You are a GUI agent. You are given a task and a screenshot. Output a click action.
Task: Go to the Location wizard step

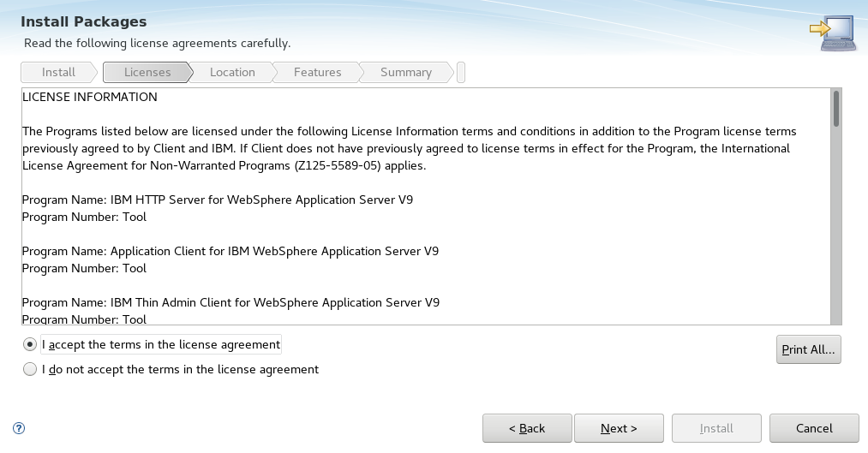pyautogui.click(x=232, y=73)
